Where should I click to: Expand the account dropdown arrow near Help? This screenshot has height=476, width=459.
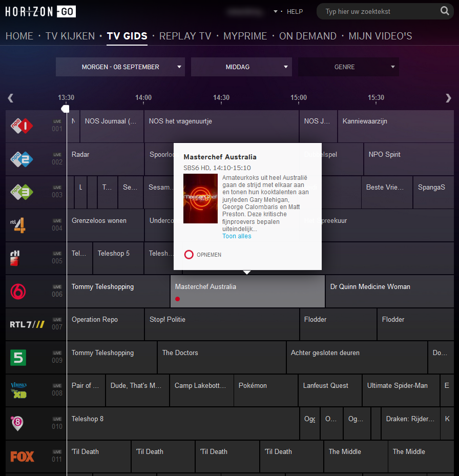point(276,12)
